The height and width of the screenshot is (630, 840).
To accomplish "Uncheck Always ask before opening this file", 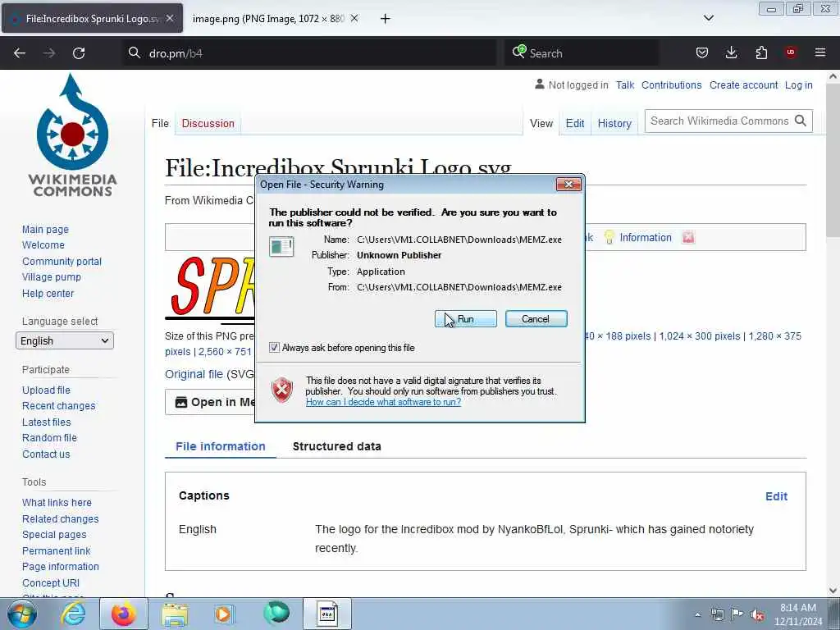I will (274, 348).
